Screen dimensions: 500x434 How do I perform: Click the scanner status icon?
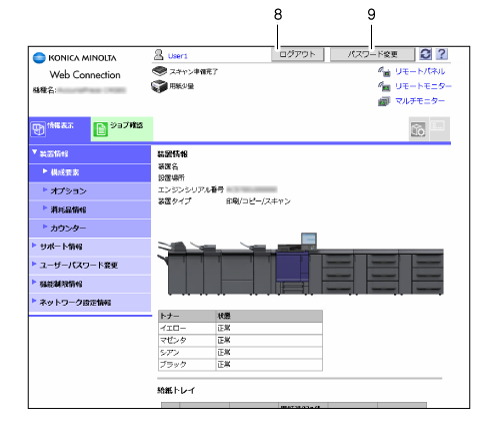(x=159, y=71)
